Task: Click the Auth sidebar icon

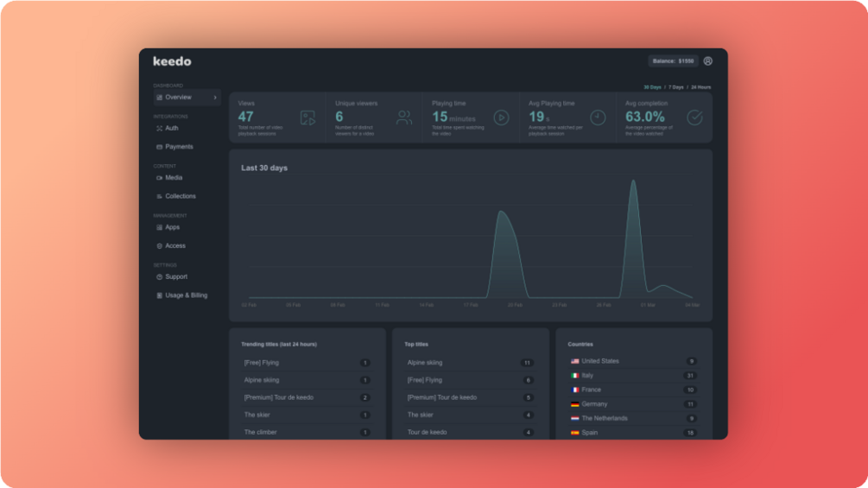Action: [160, 129]
